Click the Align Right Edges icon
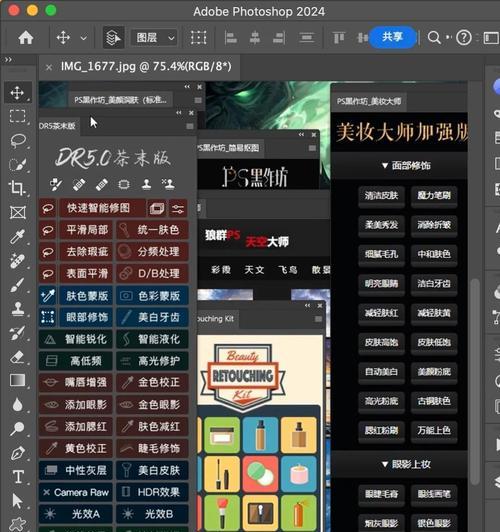The image size is (500, 532). tap(279, 37)
